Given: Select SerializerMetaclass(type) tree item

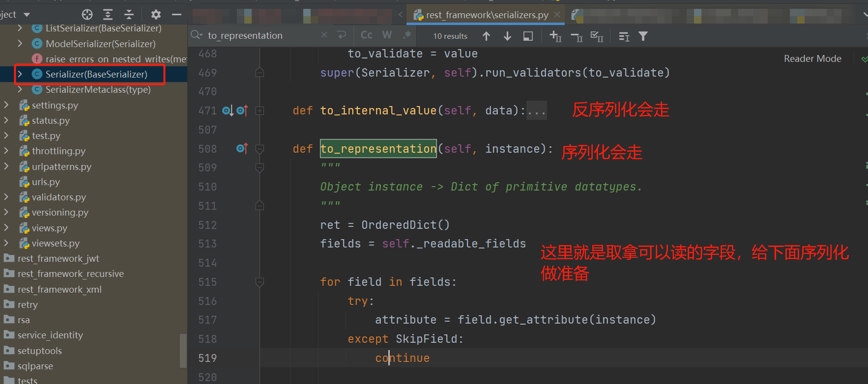Looking at the screenshot, I should pos(98,89).
